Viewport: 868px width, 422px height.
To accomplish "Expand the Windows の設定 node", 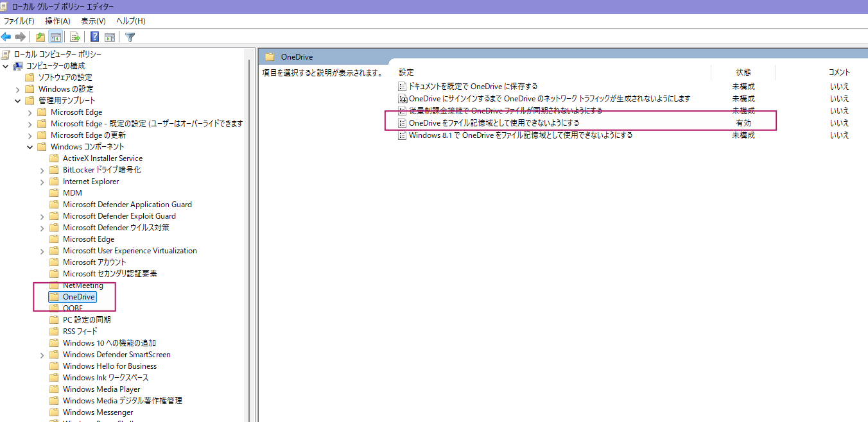I will [x=18, y=89].
